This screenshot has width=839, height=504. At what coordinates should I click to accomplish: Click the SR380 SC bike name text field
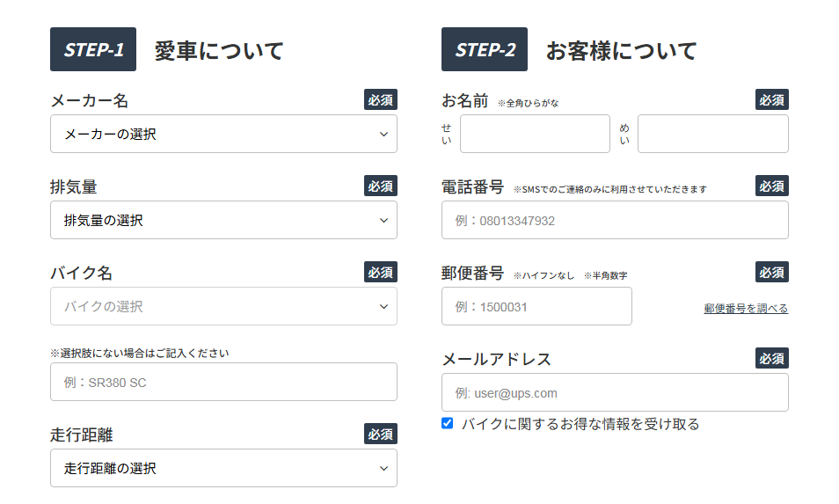click(223, 382)
